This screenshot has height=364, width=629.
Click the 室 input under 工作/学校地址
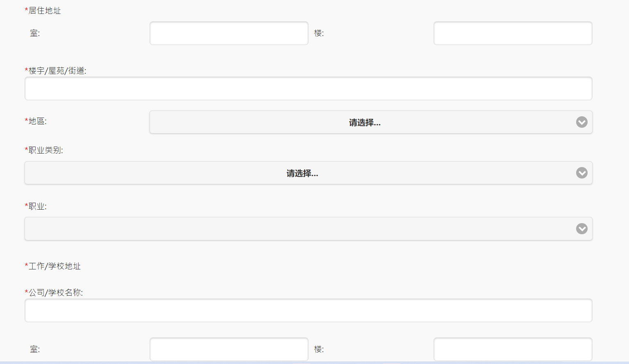pos(229,349)
